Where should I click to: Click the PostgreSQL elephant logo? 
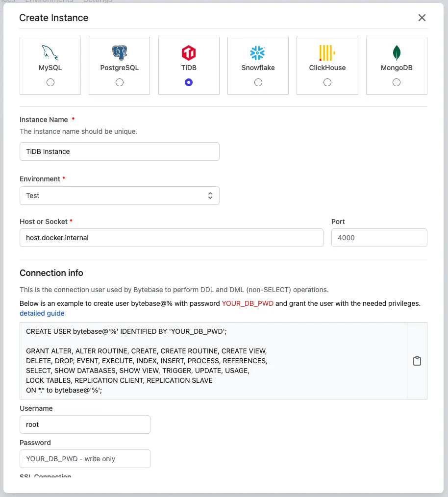tap(120, 52)
